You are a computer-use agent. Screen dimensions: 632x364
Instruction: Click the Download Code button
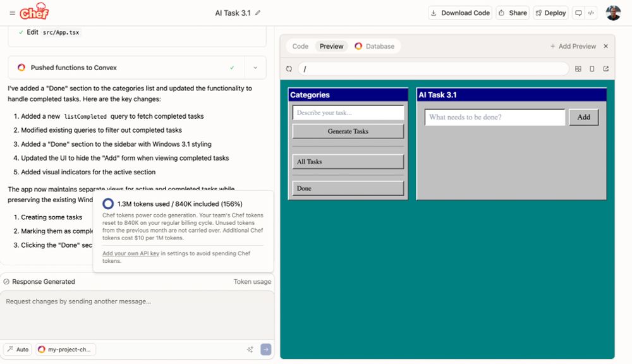pos(460,13)
